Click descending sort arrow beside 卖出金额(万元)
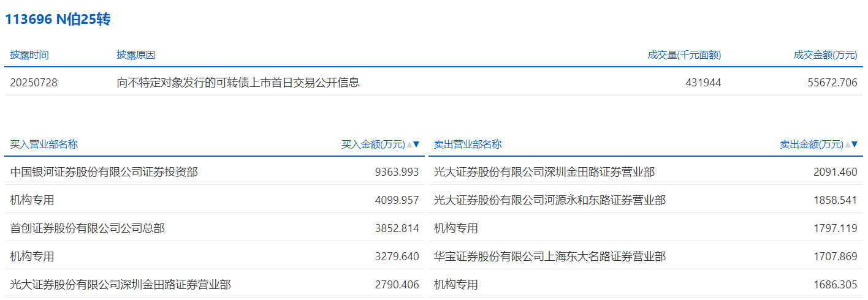Screen dimensions: 868x300 855,144
